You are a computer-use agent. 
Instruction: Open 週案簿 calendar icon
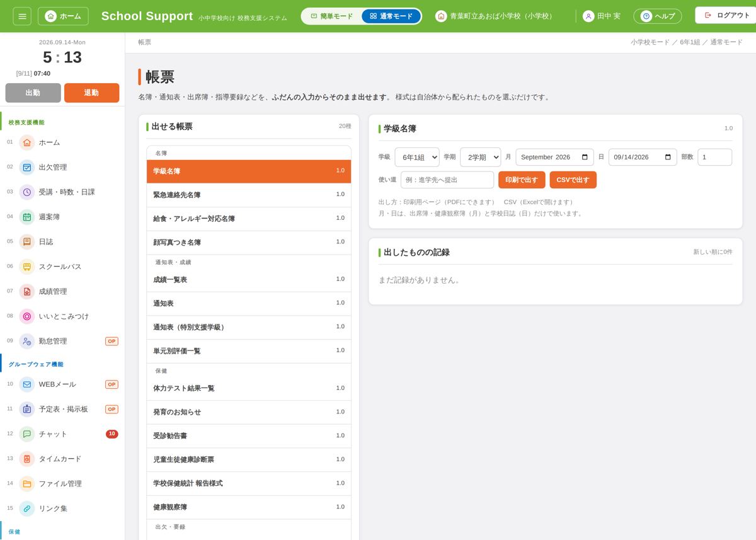[x=26, y=217]
